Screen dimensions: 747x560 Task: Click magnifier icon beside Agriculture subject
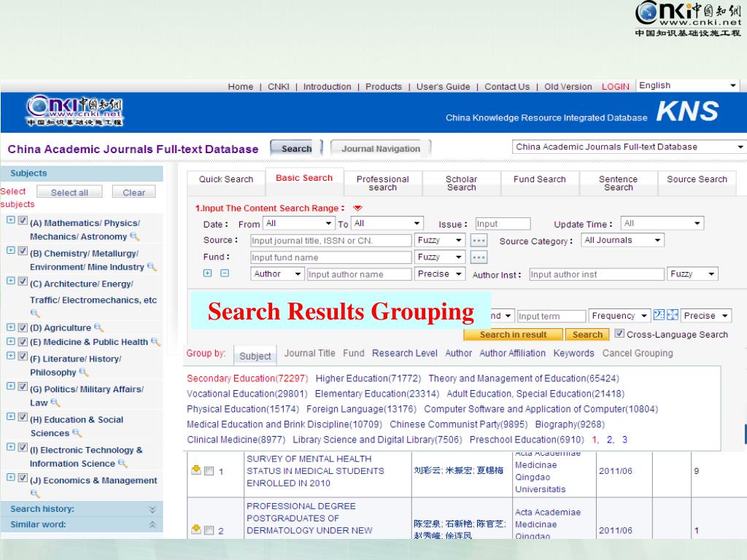[98, 327]
